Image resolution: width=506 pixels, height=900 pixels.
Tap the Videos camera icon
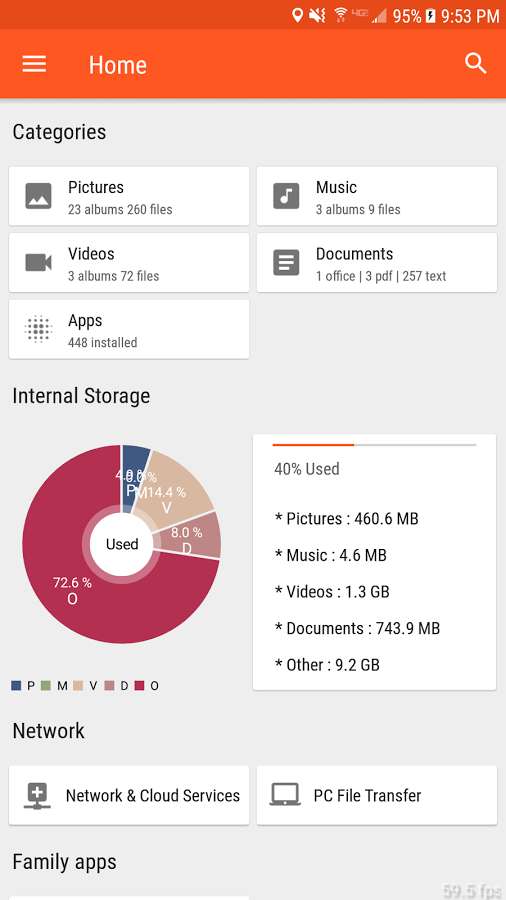[x=38, y=263]
